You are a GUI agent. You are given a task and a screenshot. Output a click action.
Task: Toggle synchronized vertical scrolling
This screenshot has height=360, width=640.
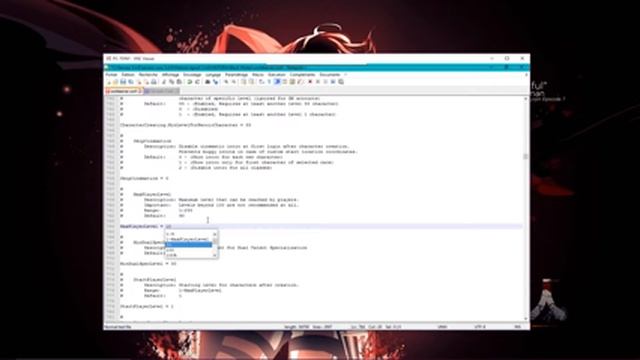click(243, 82)
